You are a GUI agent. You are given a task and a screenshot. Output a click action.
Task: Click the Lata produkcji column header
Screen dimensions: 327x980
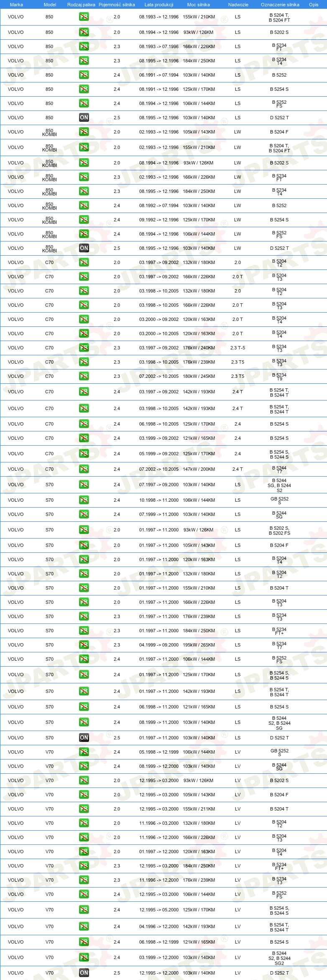coord(159,5)
